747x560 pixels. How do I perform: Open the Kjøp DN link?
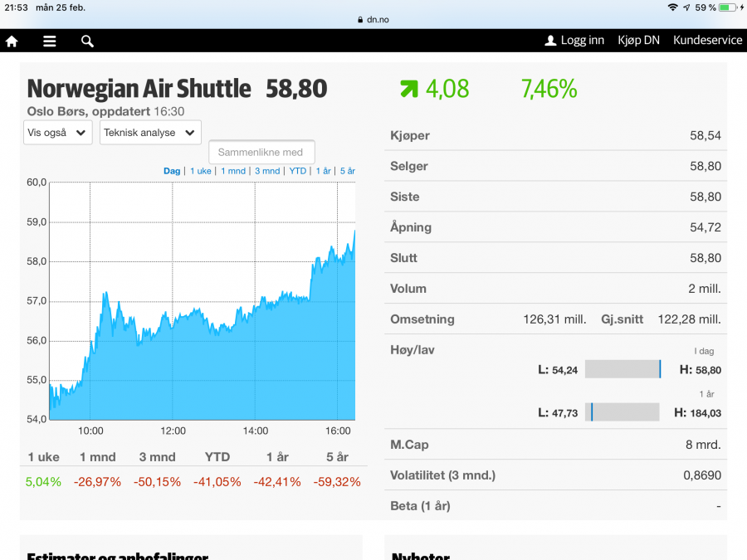coord(638,41)
